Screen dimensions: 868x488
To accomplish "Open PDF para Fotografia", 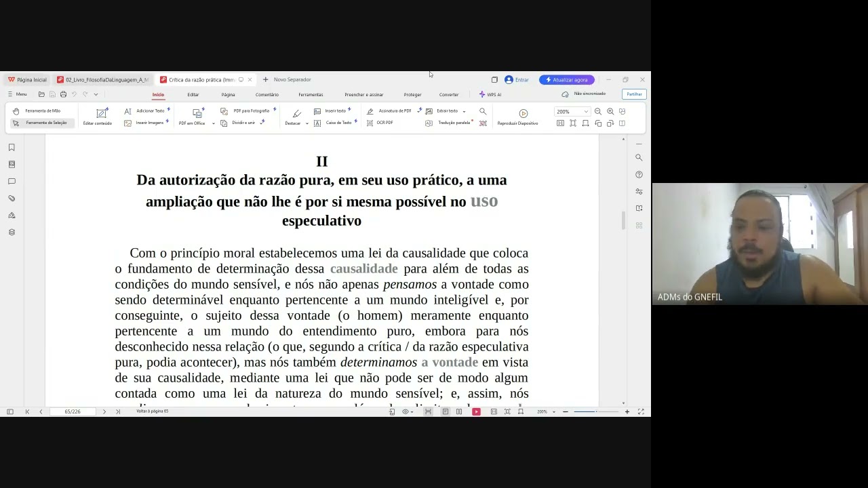I will [248, 110].
